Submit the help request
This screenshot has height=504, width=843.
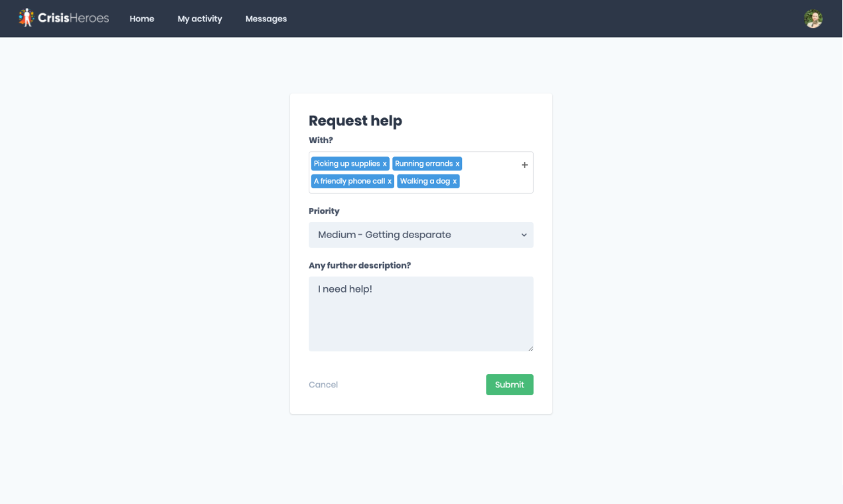tap(510, 385)
